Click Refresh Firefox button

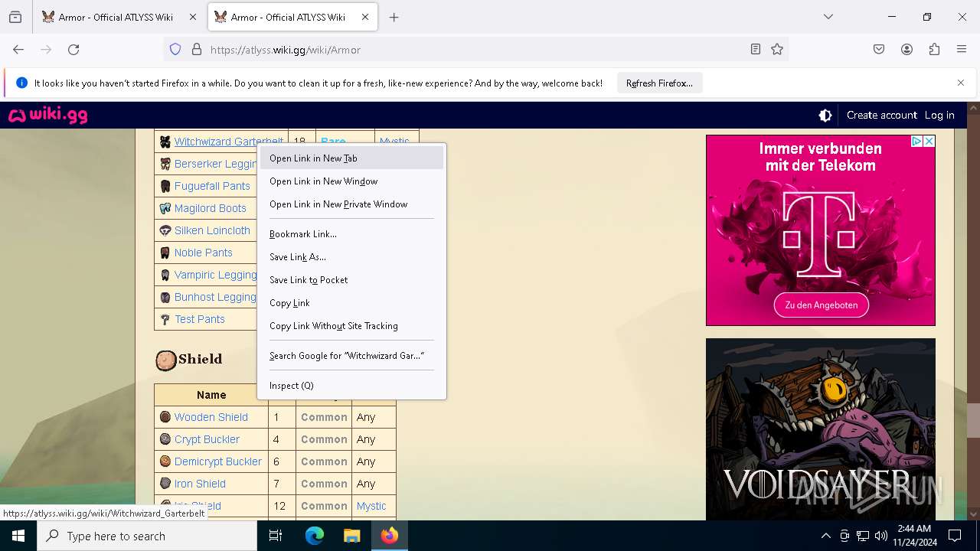[659, 83]
